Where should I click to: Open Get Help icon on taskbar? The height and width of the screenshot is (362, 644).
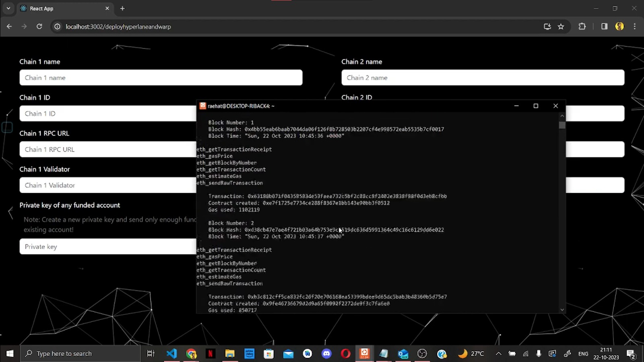click(442, 354)
